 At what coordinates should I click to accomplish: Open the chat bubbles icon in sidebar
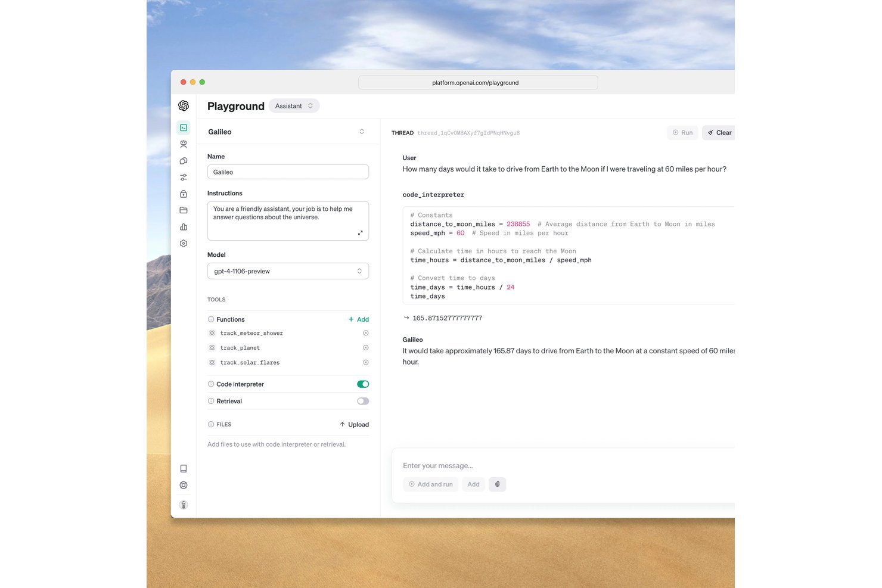click(184, 161)
